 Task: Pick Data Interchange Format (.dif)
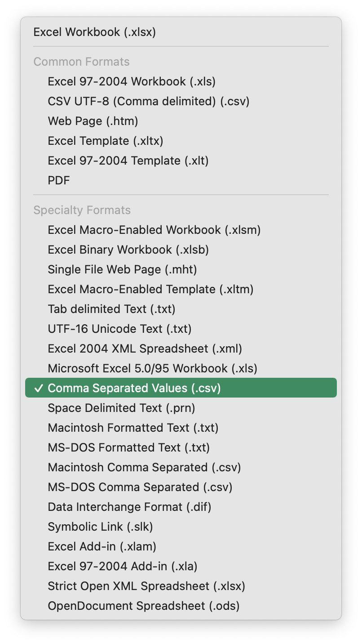[x=129, y=507]
